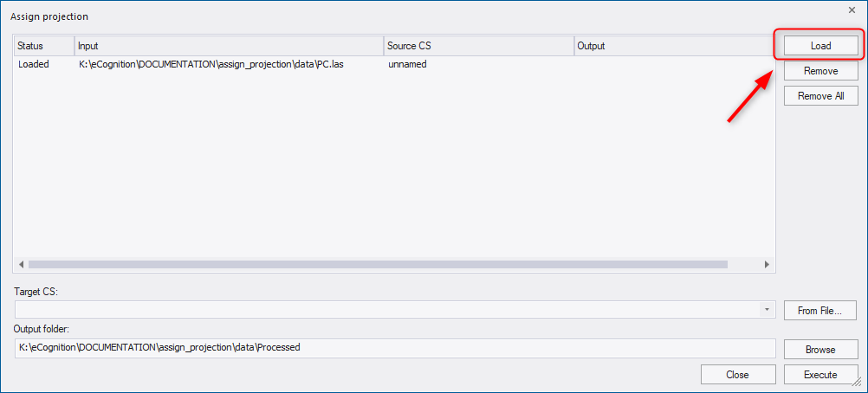Click the Output folder path field
This screenshot has width=868, height=393.
click(x=395, y=348)
